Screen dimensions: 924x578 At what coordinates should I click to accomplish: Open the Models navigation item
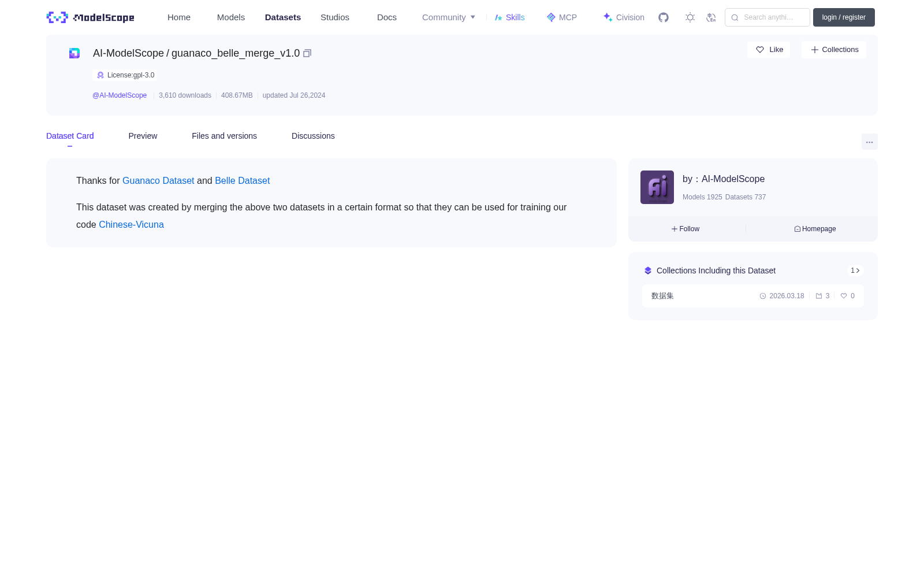(x=231, y=17)
